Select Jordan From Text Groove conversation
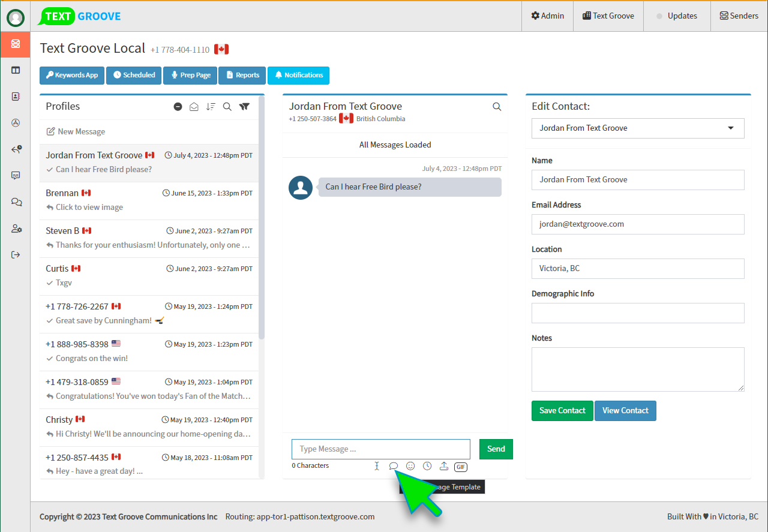 (149, 163)
